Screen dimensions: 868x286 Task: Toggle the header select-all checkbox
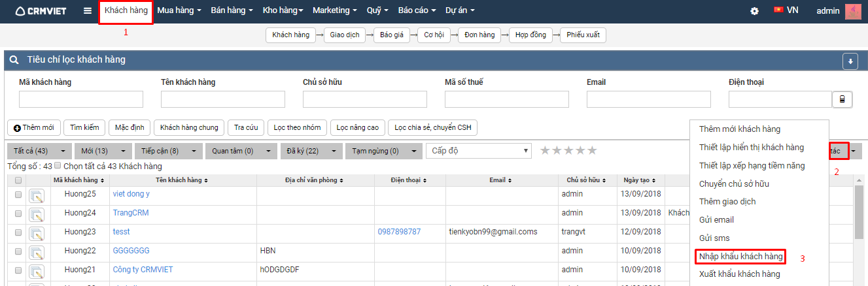coord(18,180)
